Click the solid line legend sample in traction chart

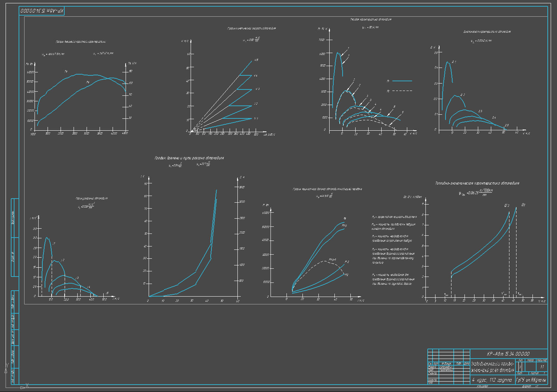402,81
